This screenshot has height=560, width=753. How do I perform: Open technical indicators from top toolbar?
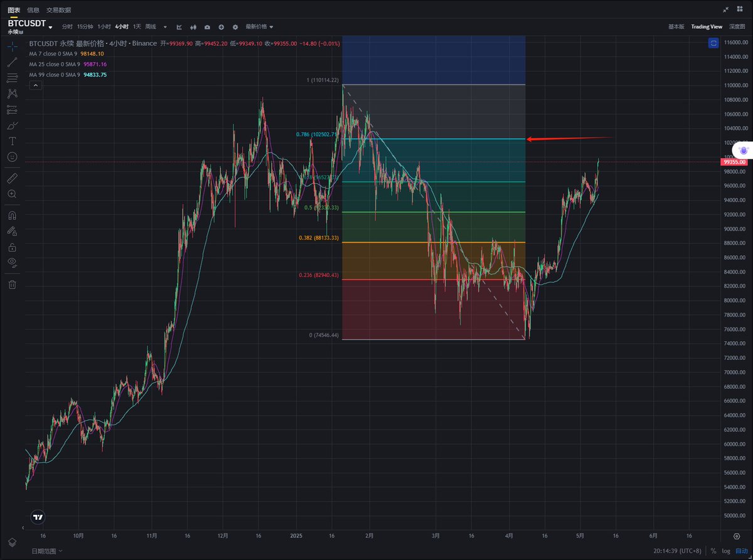[179, 27]
